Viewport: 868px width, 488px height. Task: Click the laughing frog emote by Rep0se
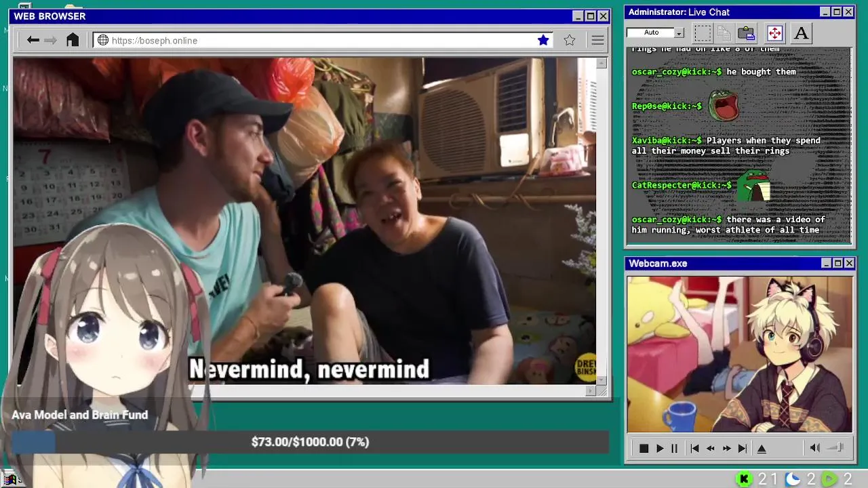click(x=724, y=106)
